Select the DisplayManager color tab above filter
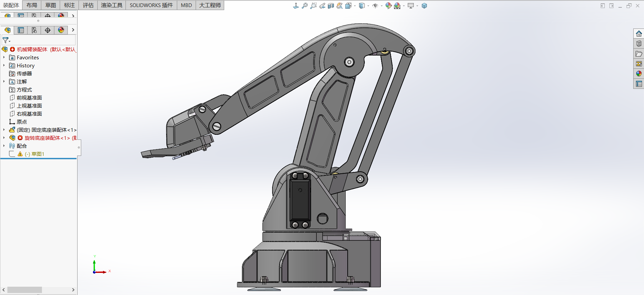The height and width of the screenshot is (295, 644). (61, 30)
